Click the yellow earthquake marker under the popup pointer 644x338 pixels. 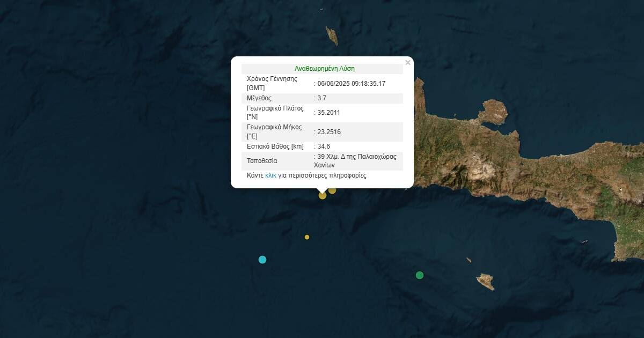(322, 195)
